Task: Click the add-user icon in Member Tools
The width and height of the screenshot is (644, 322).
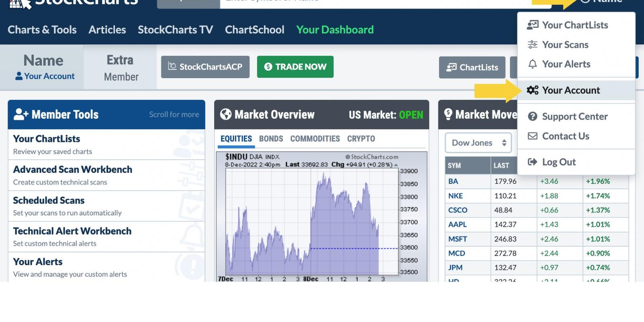Action: [x=21, y=114]
